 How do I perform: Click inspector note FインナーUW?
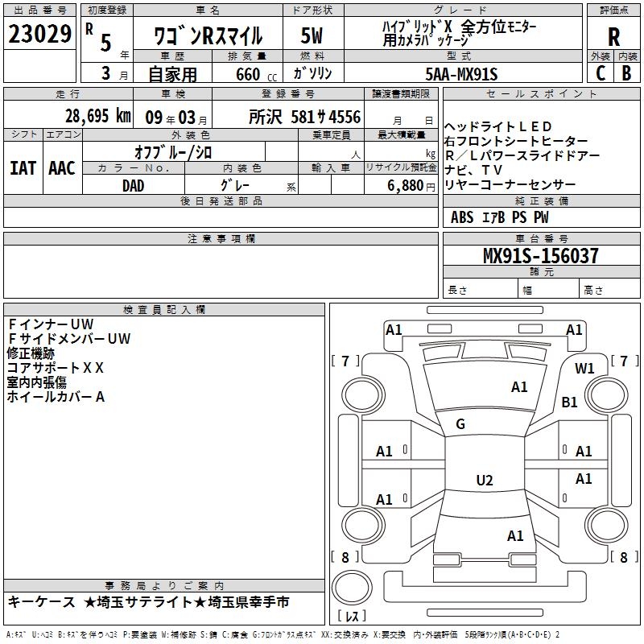51,324
